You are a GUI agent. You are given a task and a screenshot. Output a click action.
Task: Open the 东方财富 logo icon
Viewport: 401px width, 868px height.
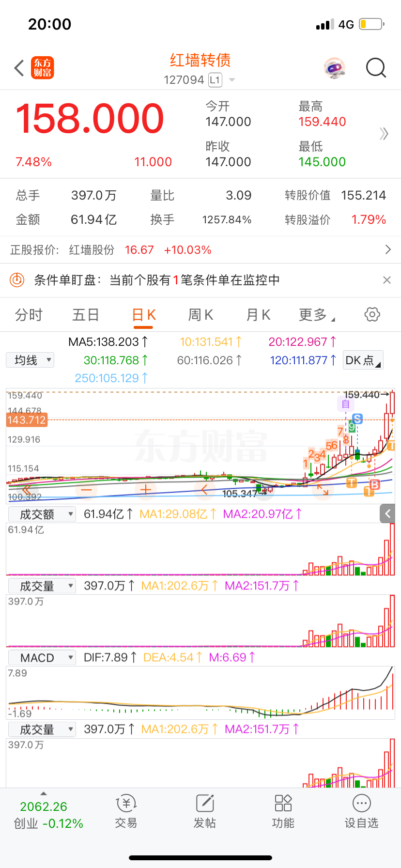pyautogui.click(x=43, y=68)
